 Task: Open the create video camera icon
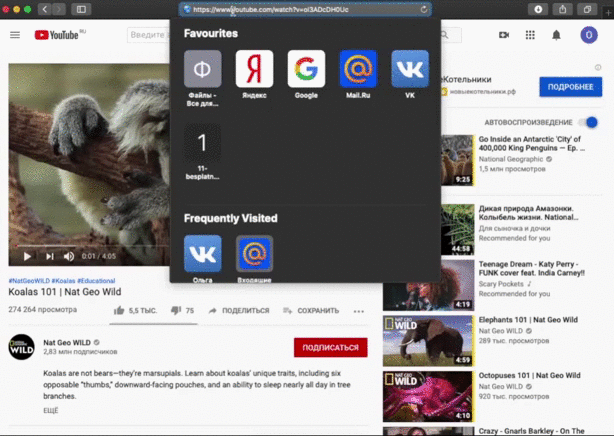504,35
